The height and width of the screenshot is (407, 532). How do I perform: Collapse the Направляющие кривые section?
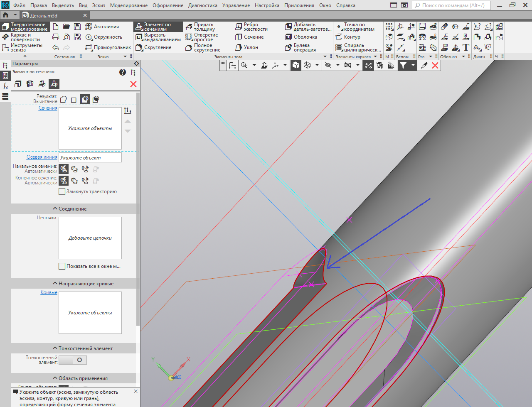click(83, 284)
